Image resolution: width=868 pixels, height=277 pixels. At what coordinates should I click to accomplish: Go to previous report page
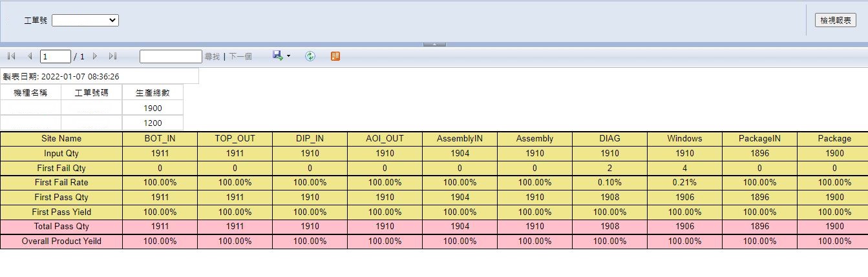30,56
